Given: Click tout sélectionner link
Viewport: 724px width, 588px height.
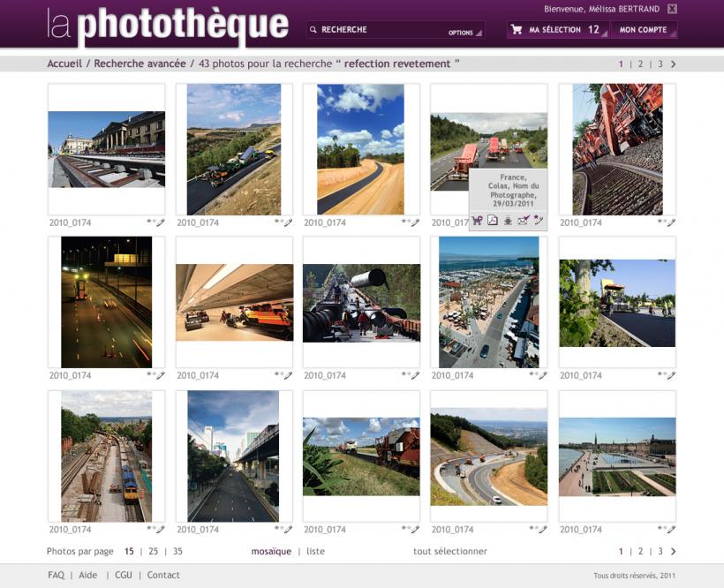Looking at the screenshot, I should pyautogui.click(x=450, y=551).
